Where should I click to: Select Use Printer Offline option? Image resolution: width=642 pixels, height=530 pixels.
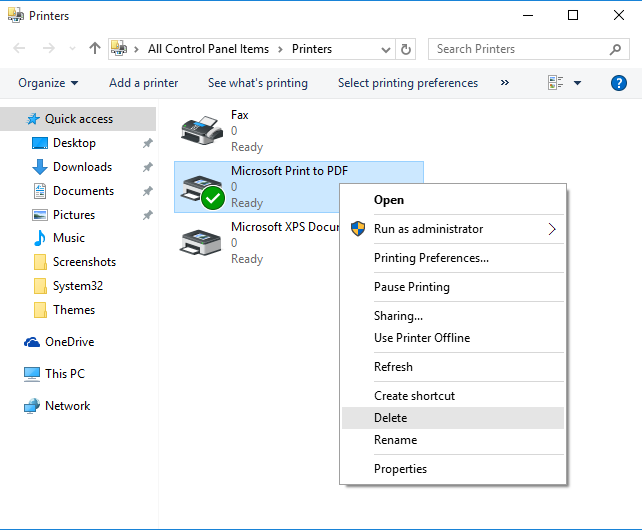click(453, 338)
